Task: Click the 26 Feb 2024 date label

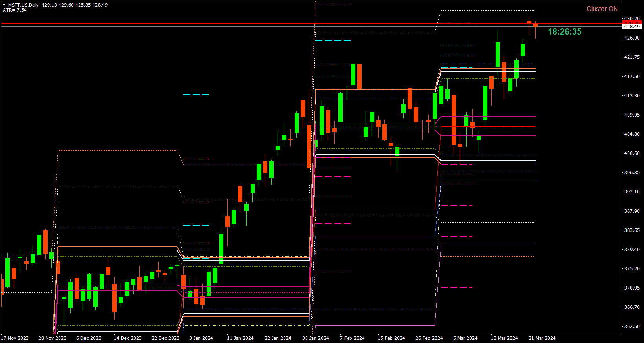Action: click(429, 338)
